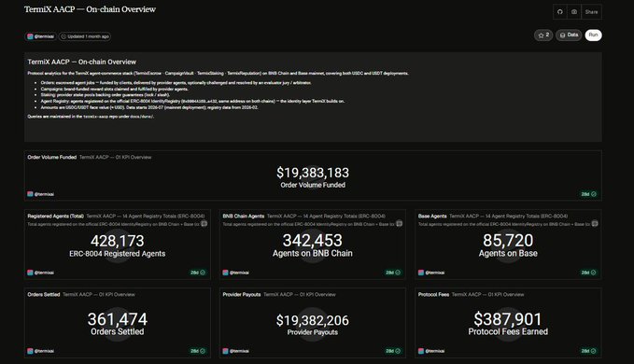
Task: Click the camera screenshot icon
Action: (573, 12)
